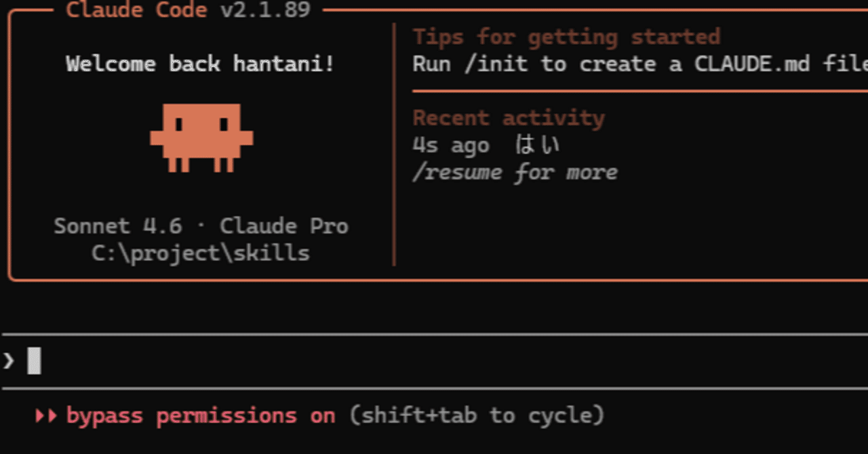Click the Welcome back hantani! greeting
The image size is (868, 454).
[200, 64]
